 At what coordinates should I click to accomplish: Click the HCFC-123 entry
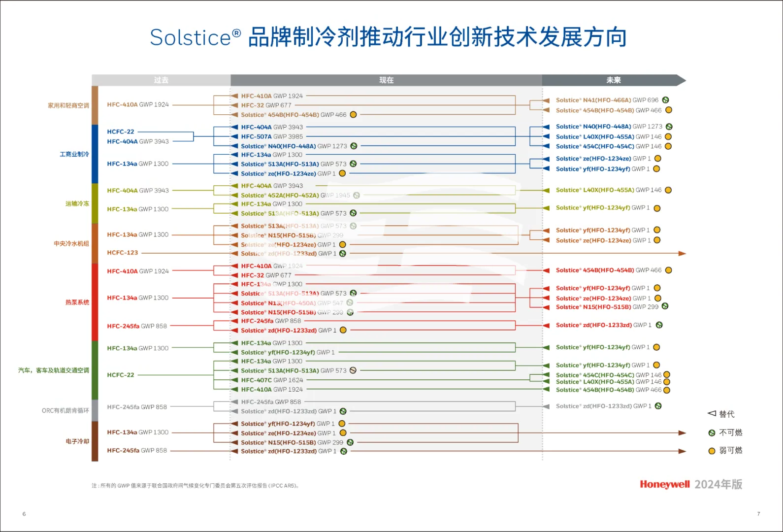(123, 253)
